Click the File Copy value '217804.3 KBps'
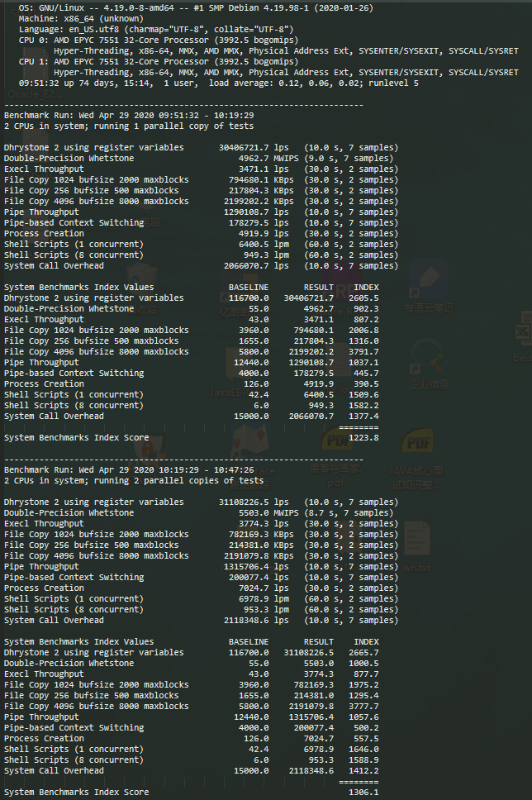The image size is (532, 800). click(261, 190)
